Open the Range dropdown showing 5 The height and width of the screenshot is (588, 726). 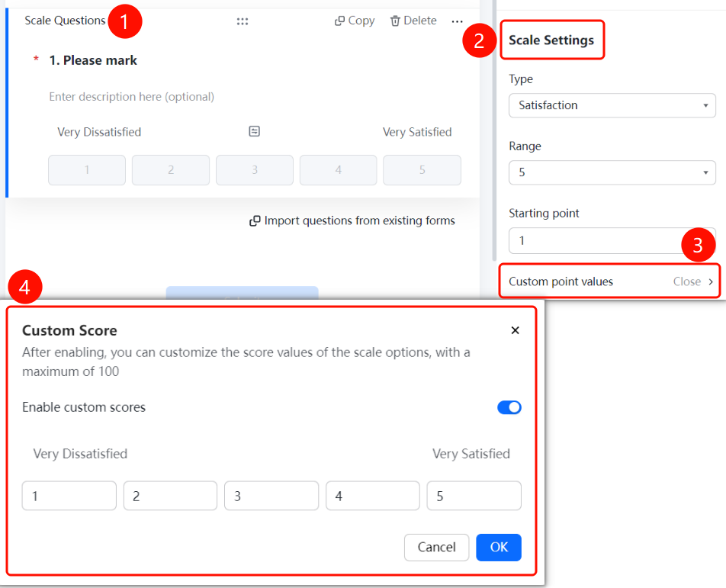(612, 172)
